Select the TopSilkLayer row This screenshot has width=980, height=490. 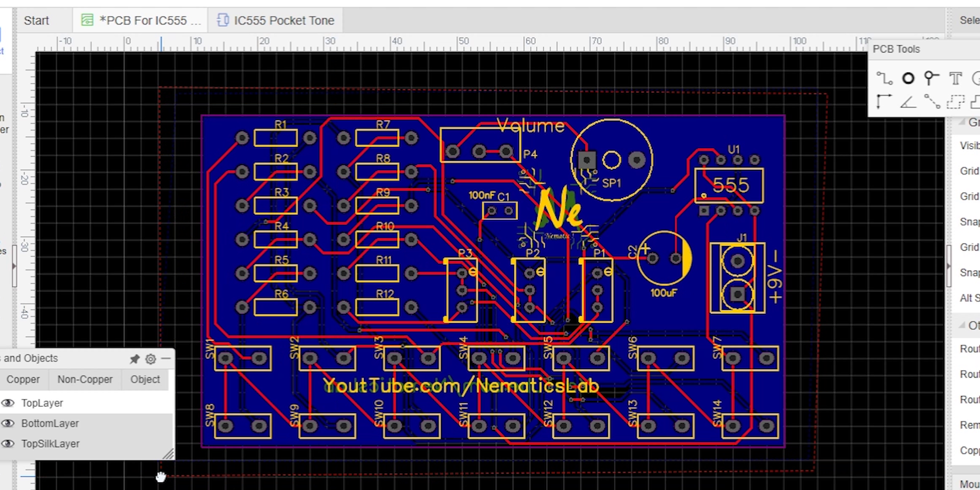pyautogui.click(x=87, y=444)
